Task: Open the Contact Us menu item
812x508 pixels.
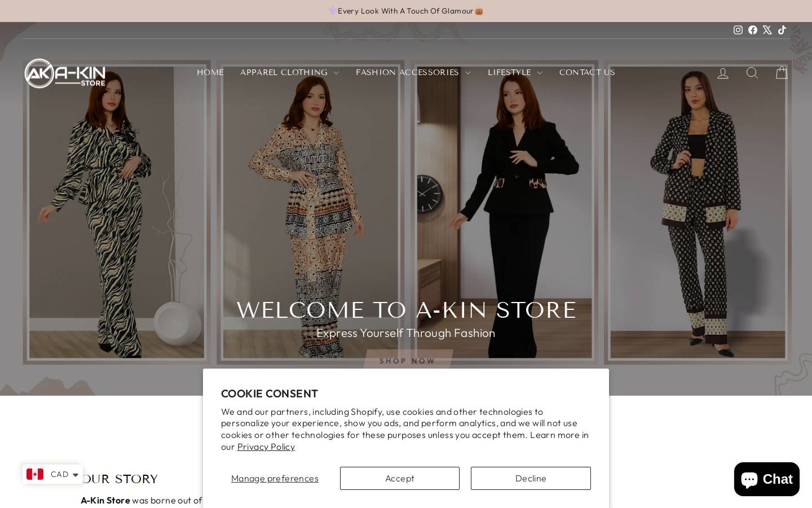Action: coord(587,72)
